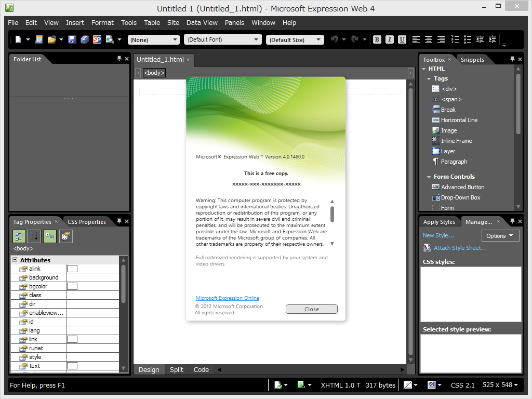
Task: Toggle Bold formatting
Action: (x=377, y=39)
